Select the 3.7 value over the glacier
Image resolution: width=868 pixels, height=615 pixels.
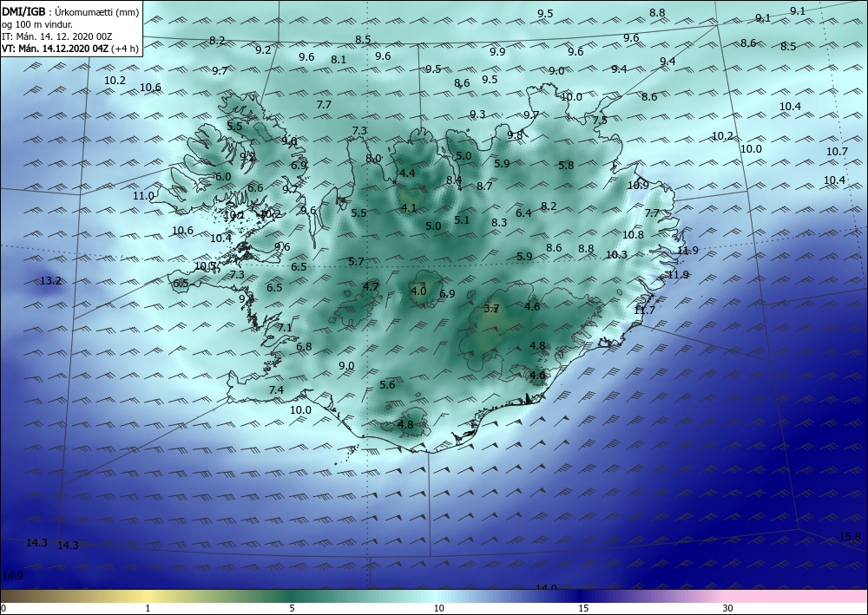click(491, 309)
